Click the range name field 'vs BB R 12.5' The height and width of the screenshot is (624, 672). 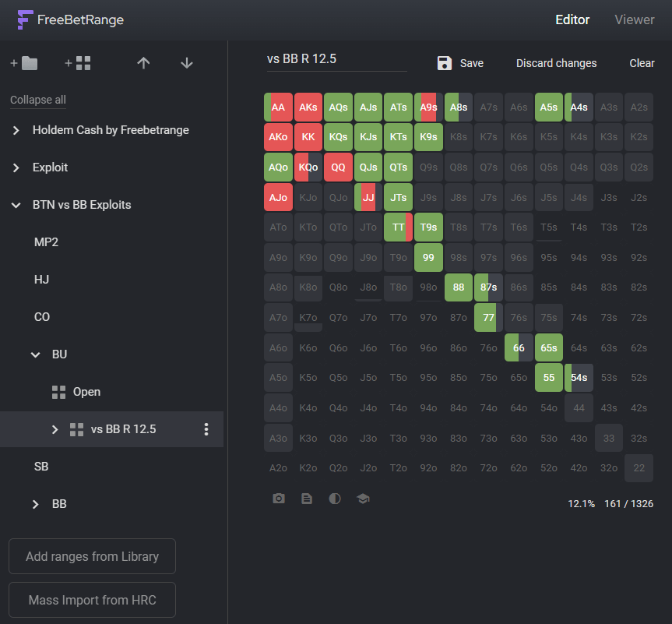pos(336,59)
